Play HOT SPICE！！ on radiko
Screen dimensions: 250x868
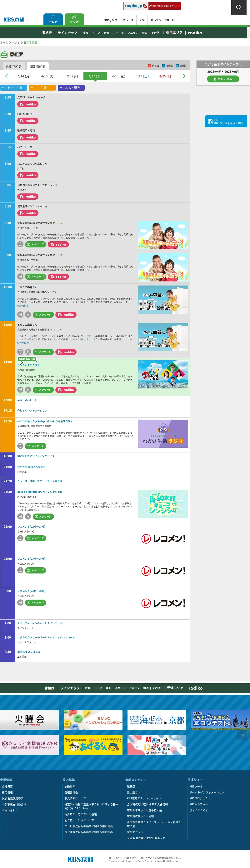pos(28,121)
